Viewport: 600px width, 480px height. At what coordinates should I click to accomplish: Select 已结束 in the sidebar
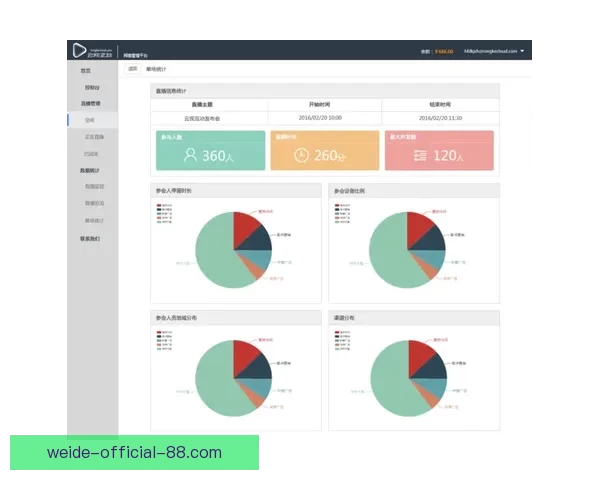pos(92,154)
